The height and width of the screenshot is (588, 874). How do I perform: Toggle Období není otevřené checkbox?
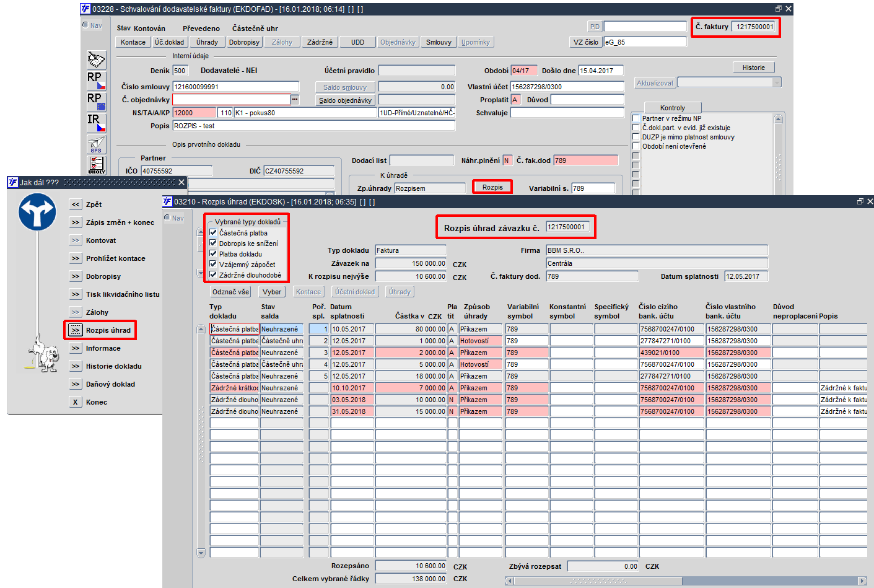(636, 146)
